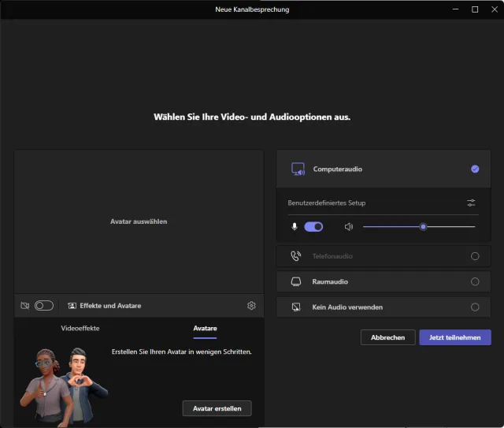Click the Raumaudio room device icon

click(x=296, y=281)
